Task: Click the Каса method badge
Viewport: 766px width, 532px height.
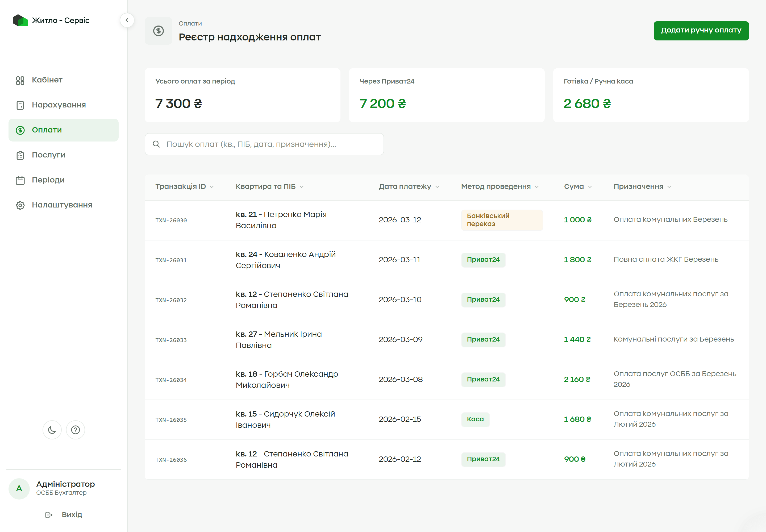Action: click(475, 419)
